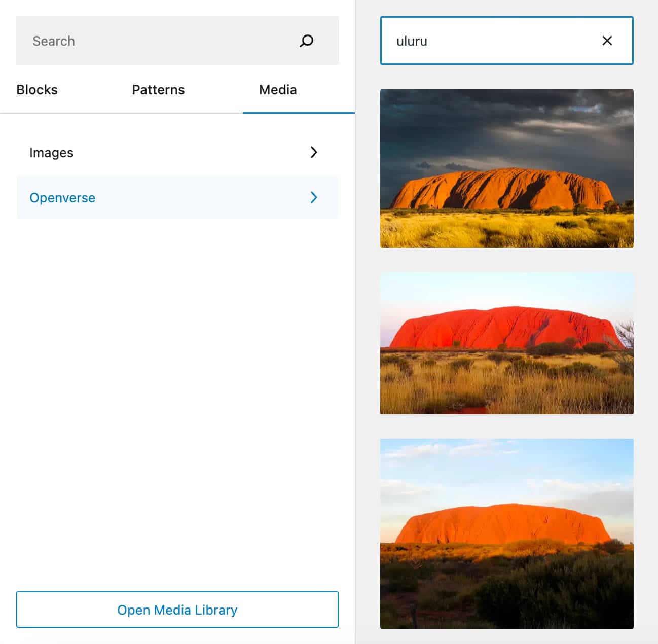
Task: Click the magnifying glass search icon
Action: (x=306, y=41)
